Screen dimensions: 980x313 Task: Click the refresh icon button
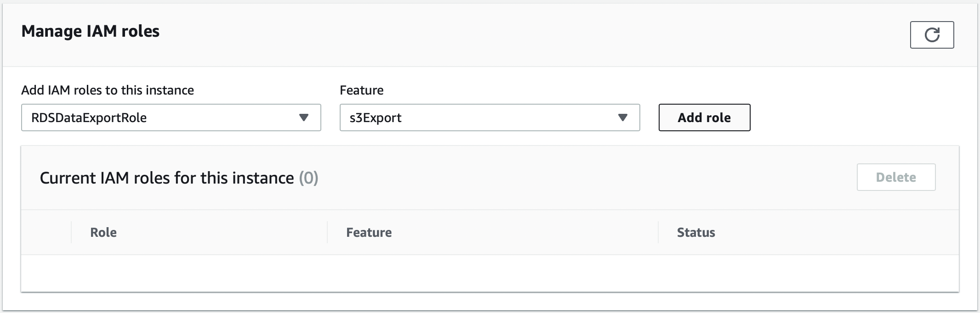pyautogui.click(x=932, y=35)
